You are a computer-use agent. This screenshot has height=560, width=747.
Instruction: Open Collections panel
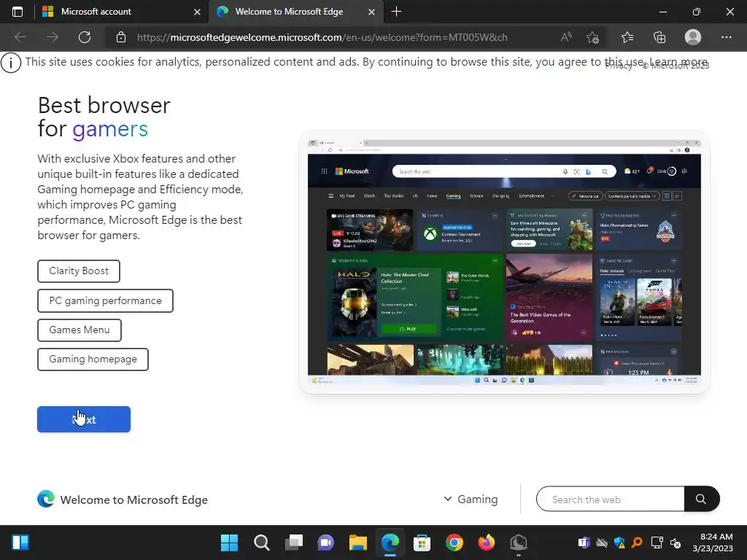[x=659, y=37]
